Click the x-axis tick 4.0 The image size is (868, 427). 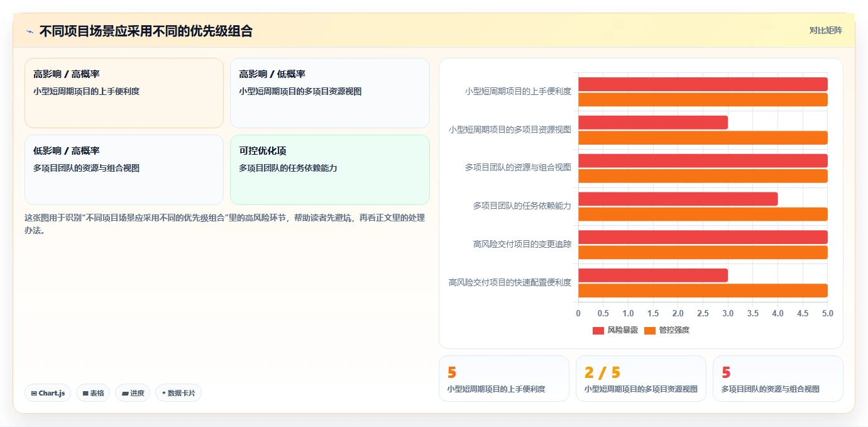[777, 313]
